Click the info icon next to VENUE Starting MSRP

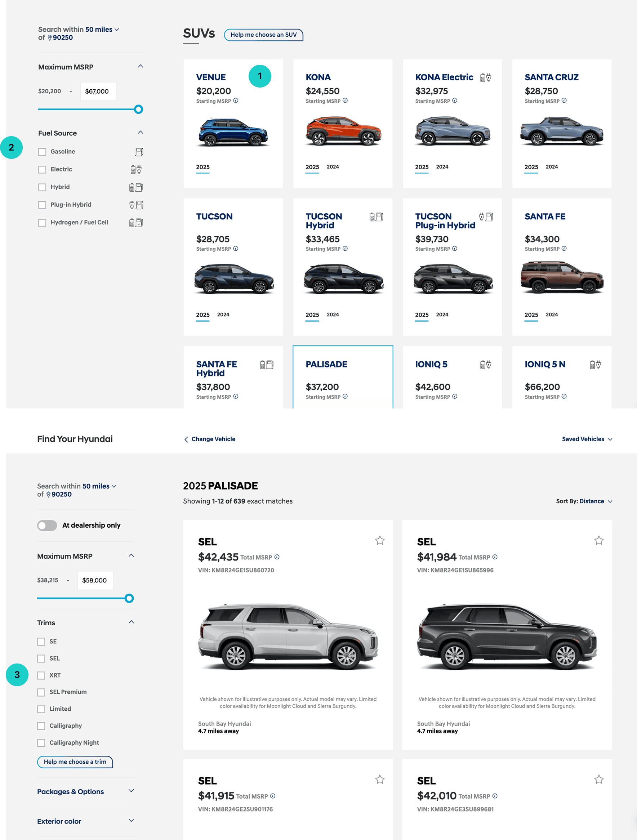click(236, 100)
